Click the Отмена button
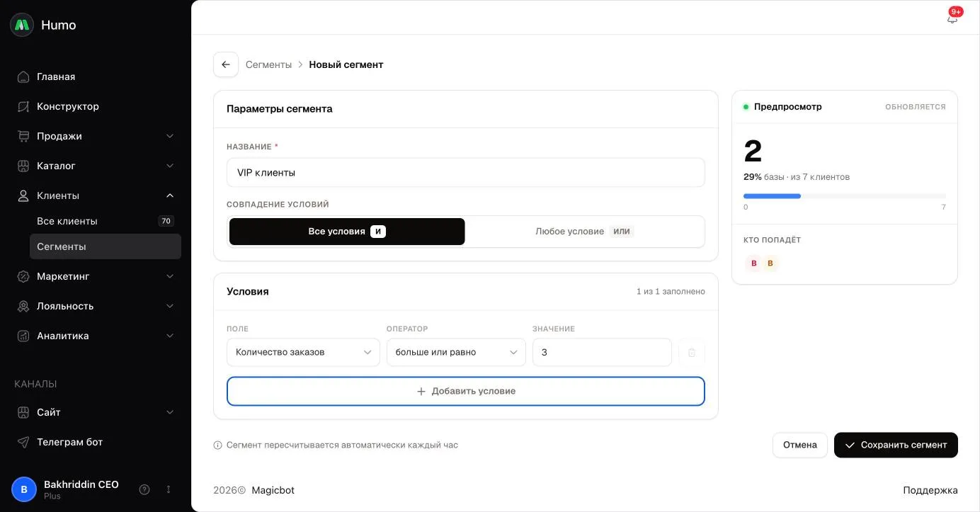This screenshot has height=512, width=980. click(x=800, y=445)
